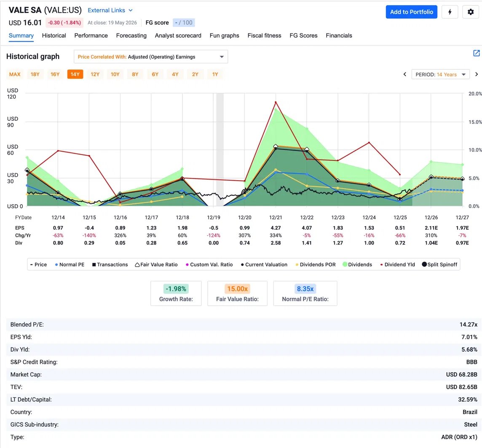Switch to the Summary tab
Image resolution: width=482 pixels, height=448 pixels.
21,36
